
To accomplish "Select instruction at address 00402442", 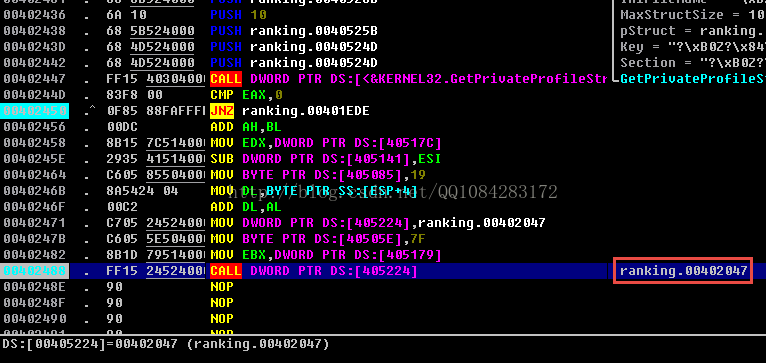I will (x=294, y=63).
